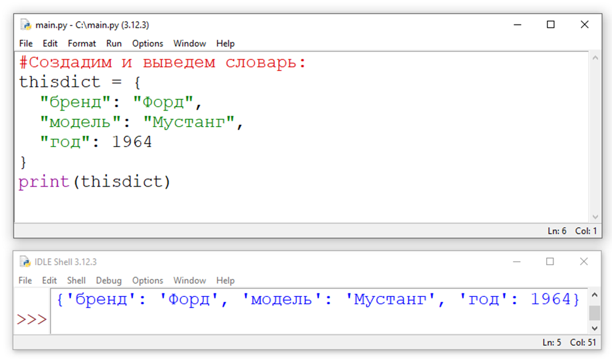Image resolution: width=612 pixels, height=364 pixels.
Task: Open Shell menu in IDLE Shell window
Action: pos(76,281)
